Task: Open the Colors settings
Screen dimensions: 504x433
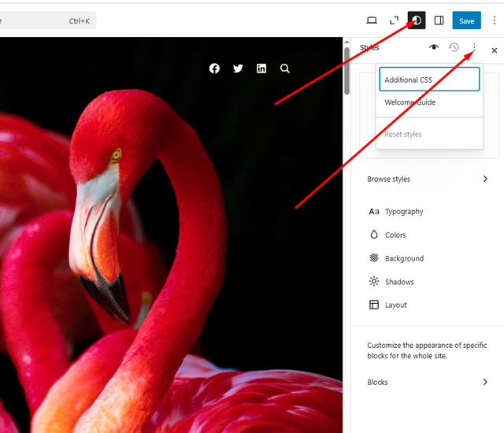Action: 395,235
